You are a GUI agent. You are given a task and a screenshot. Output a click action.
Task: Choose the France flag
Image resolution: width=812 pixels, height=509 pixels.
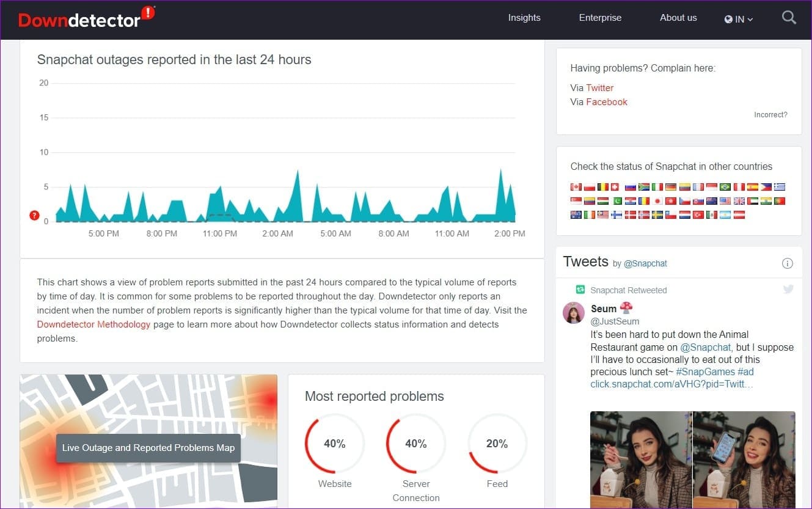point(698,187)
